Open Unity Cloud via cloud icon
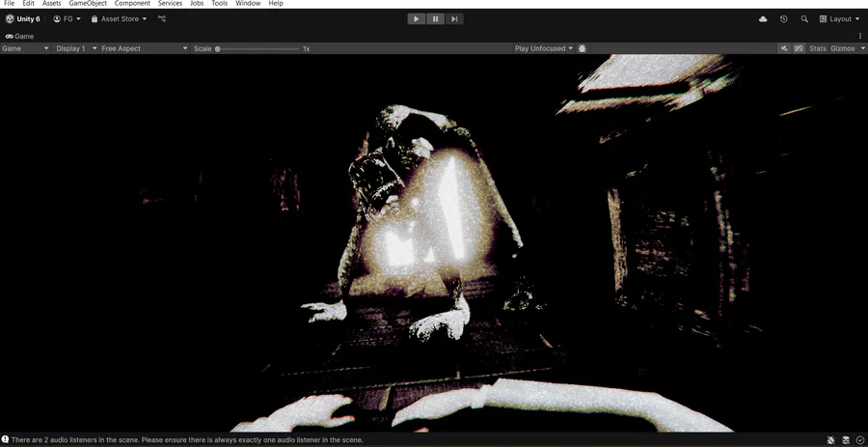This screenshot has height=447, width=868. coord(764,19)
